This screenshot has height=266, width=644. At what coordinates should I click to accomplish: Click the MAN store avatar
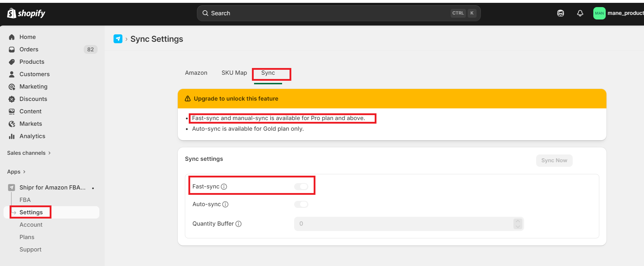point(599,13)
